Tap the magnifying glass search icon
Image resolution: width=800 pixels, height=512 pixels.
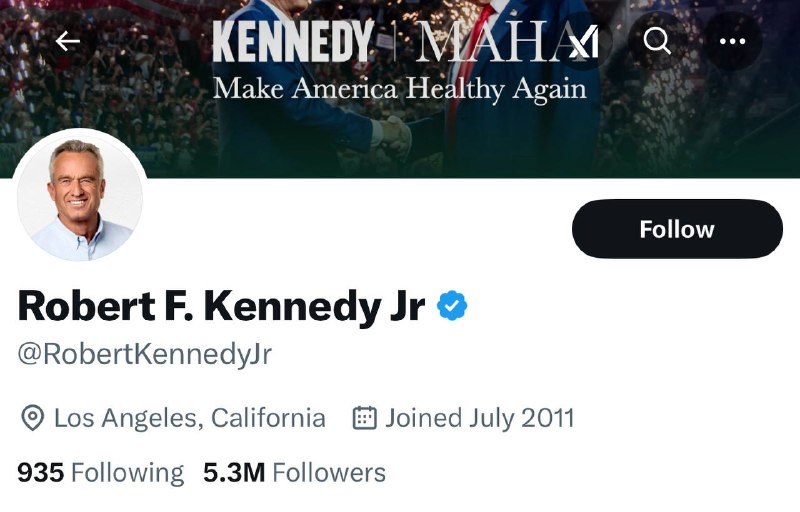[x=657, y=41]
